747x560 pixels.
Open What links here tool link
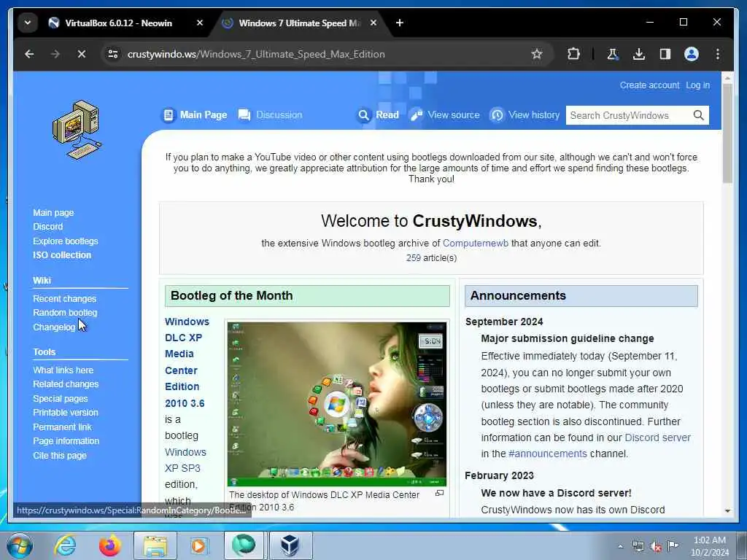63,370
